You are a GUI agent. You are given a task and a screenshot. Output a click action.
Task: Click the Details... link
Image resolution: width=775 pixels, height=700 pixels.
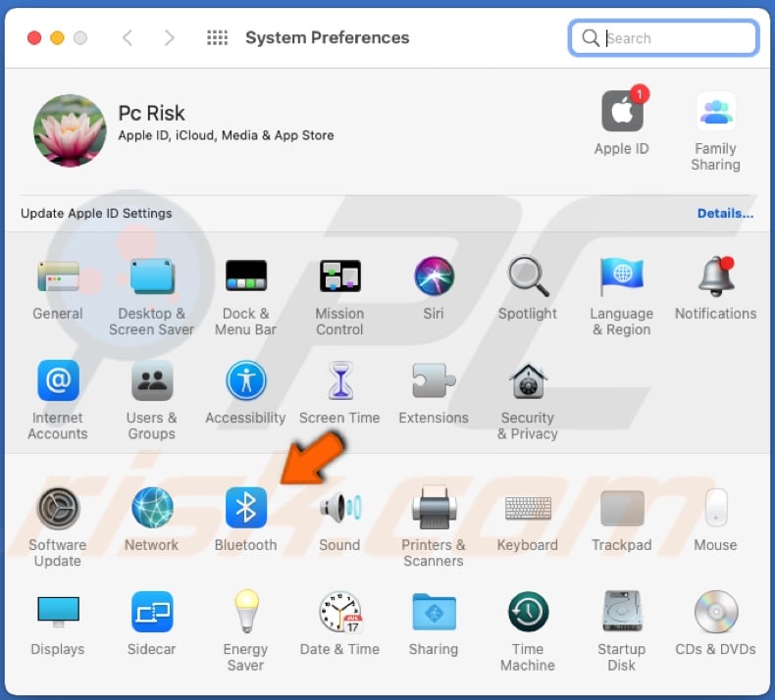point(725,214)
